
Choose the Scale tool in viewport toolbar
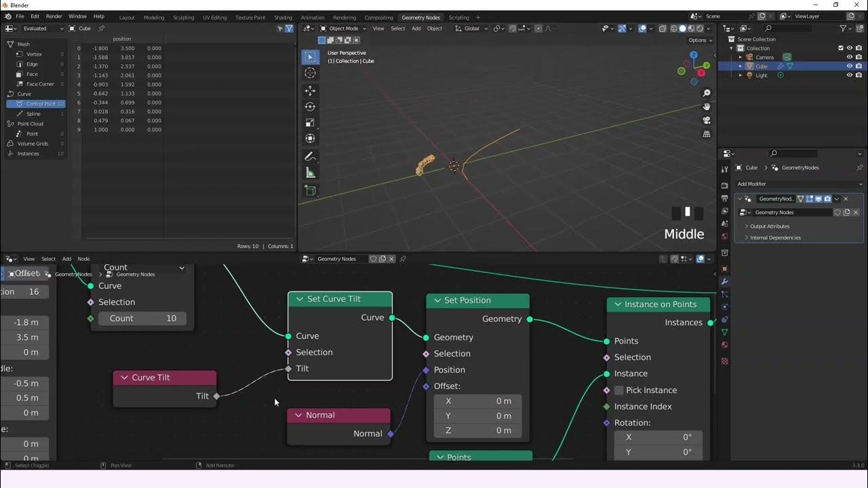click(310, 123)
